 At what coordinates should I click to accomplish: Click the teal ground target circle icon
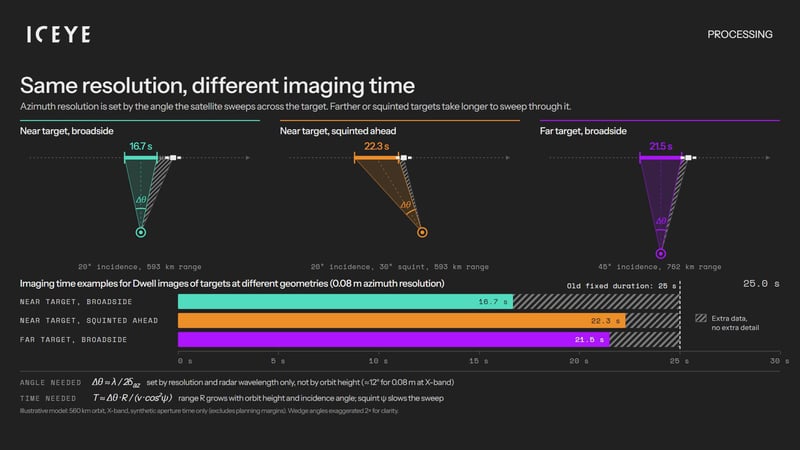(141, 232)
